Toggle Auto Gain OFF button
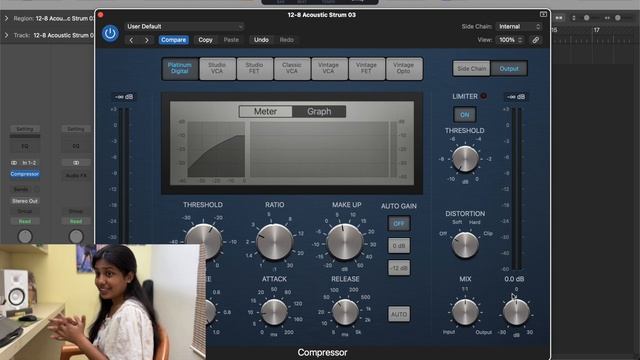The image size is (640, 360). pyautogui.click(x=399, y=224)
